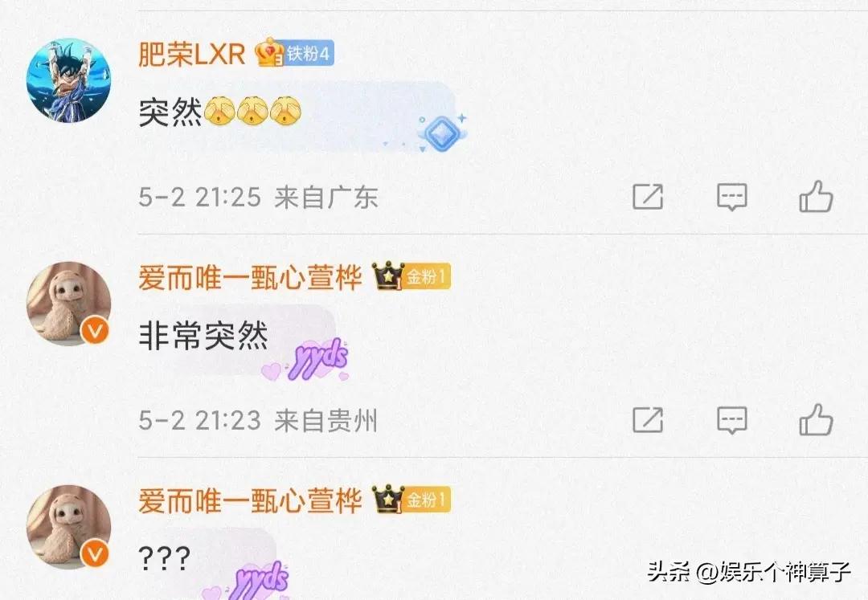Select the comment text 非常突然
868x600 pixels.
[203, 336]
